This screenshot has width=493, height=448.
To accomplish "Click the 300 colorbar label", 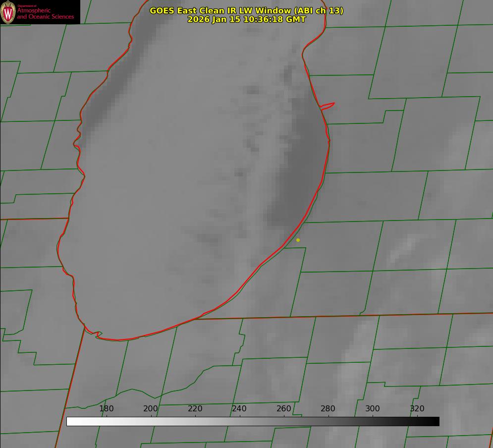I will pos(373,408).
